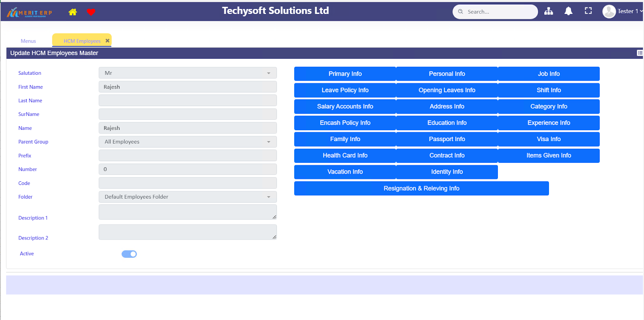Open favorites with the red heart icon

pos(91,12)
